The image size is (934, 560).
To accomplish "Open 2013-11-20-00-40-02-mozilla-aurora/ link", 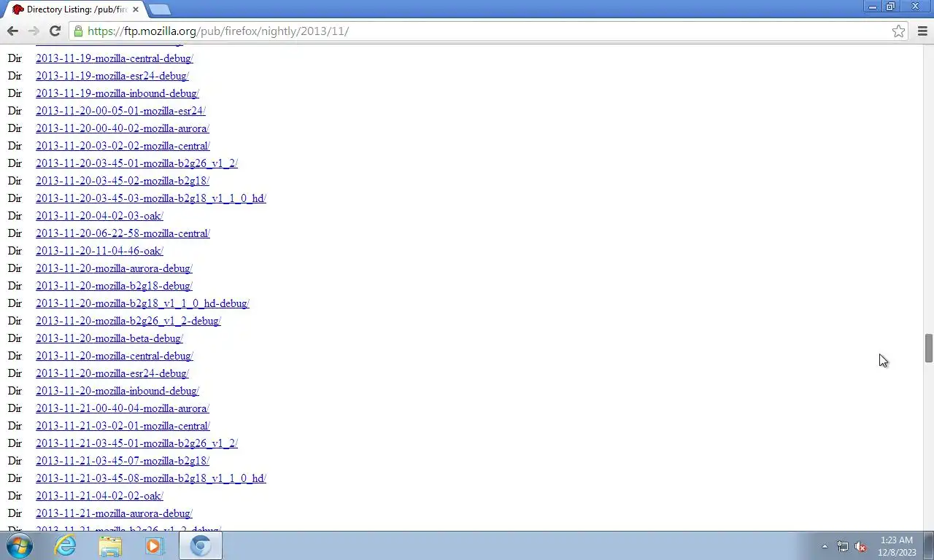I will tap(123, 128).
